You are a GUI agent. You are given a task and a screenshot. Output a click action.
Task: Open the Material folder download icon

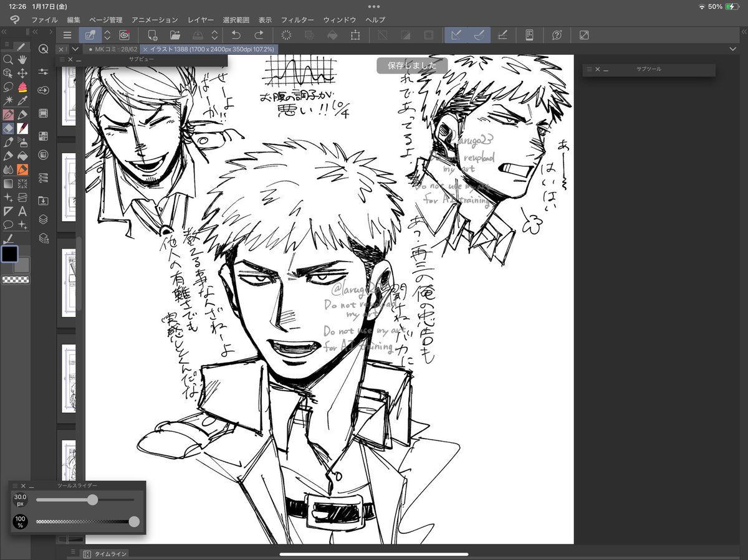(x=43, y=200)
